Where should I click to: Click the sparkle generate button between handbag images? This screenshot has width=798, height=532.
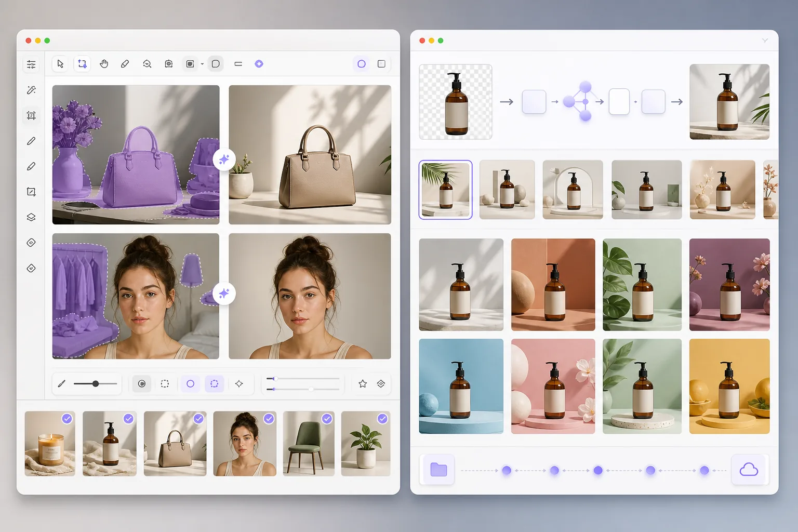(x=224, y=159)
